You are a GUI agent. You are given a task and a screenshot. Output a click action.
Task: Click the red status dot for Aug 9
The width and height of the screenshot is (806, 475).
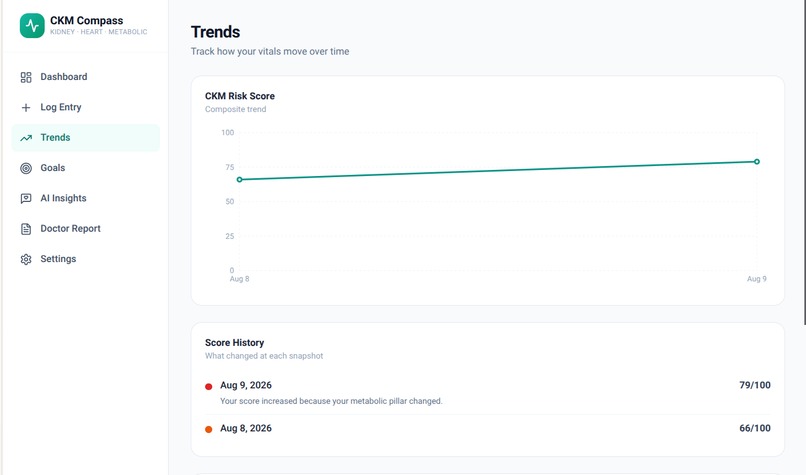pyautogui.click(x=209, y=387)
